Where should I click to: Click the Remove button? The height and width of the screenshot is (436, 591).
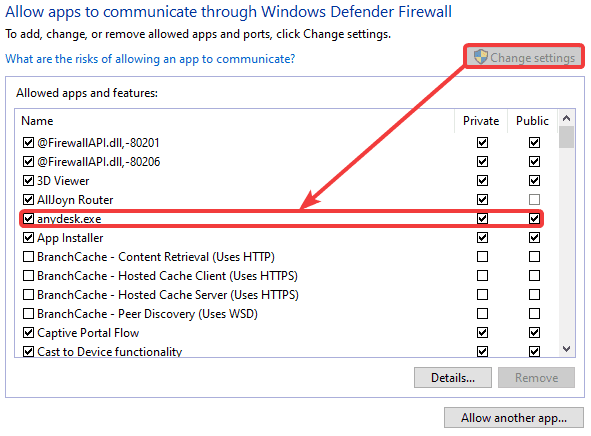point(536,378)
